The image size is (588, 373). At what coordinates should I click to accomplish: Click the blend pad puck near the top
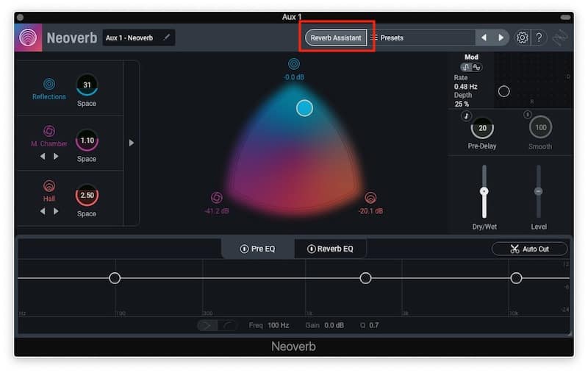click(x=304, y=108)
